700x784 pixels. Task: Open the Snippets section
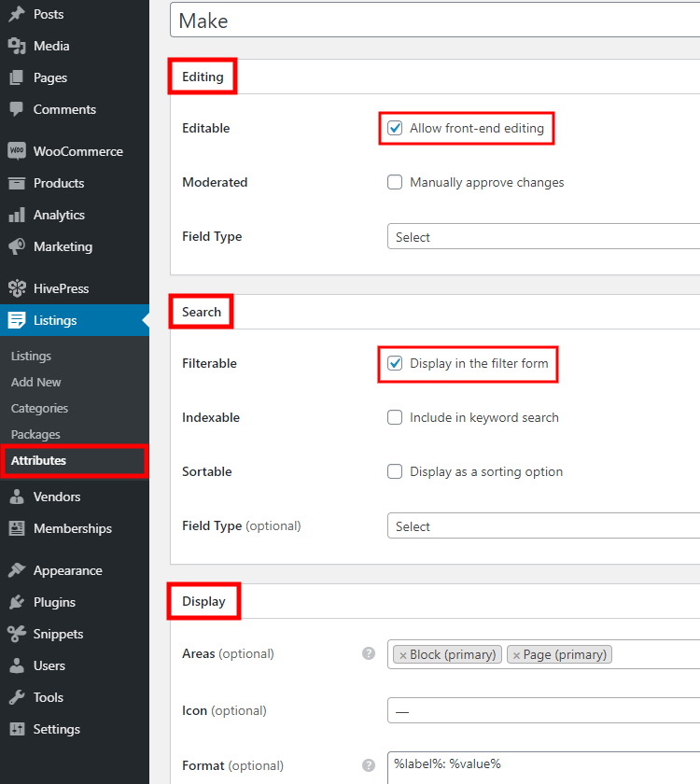56,634
